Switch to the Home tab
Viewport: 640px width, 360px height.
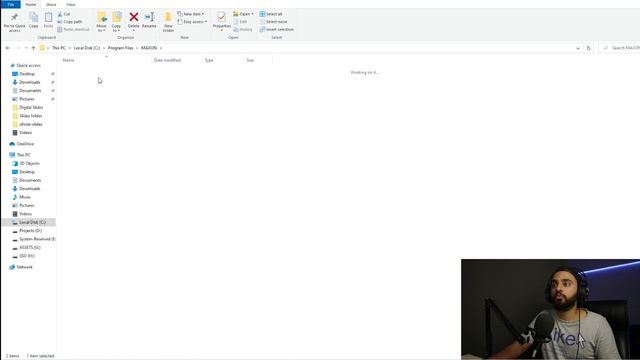tap(31, 4)
